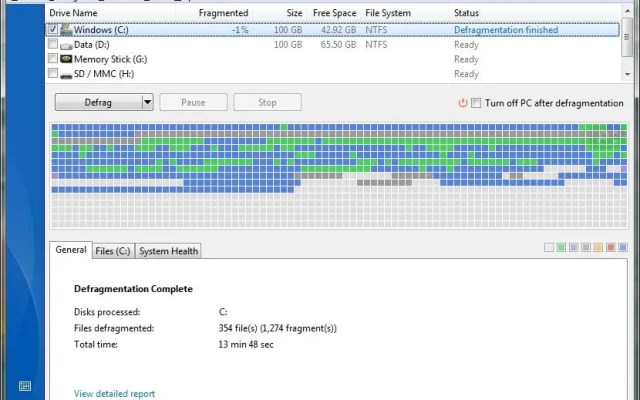Image resolution: width=640 pixels, height=400 pixels.
Task: Click the Data (D:) drive icon
Action: click(x=66, y=45)
